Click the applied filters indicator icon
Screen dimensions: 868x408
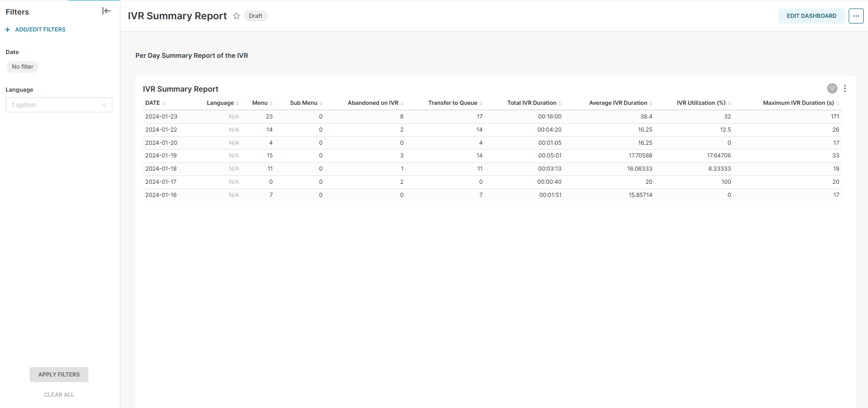click(832, 88)
